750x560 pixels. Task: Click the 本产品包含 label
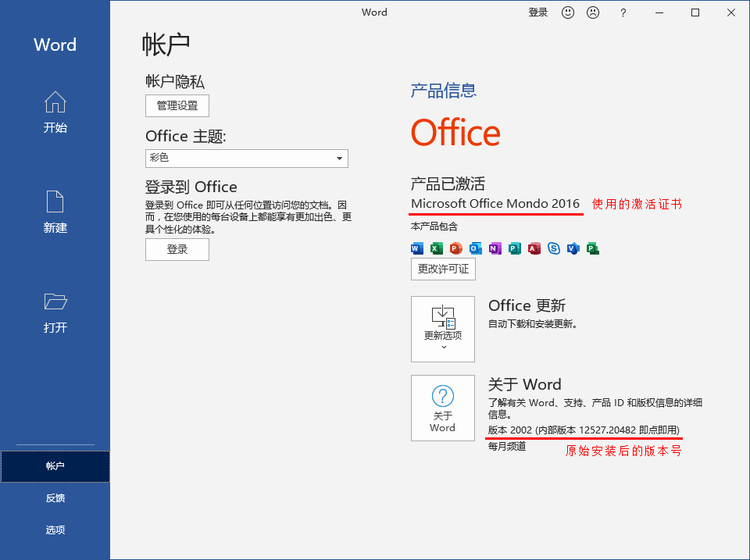pyautogui.click(x=434, y=226)
